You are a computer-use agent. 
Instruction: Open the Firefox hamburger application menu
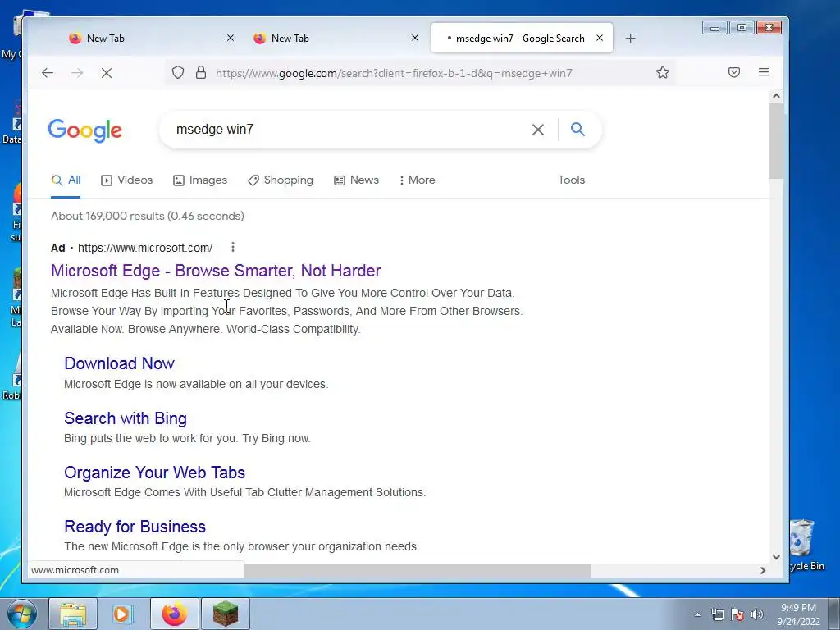764,72
